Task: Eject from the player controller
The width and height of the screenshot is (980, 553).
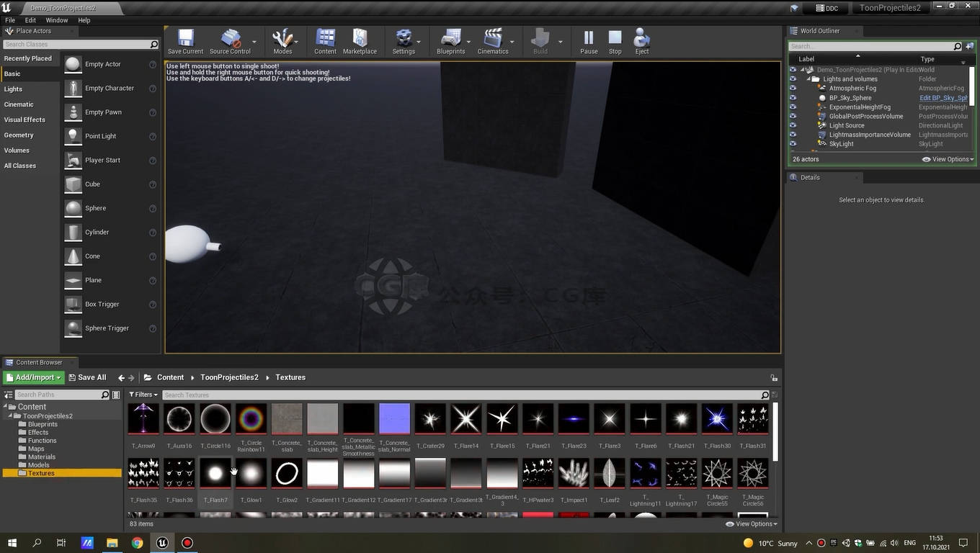Action: [641, 41]
